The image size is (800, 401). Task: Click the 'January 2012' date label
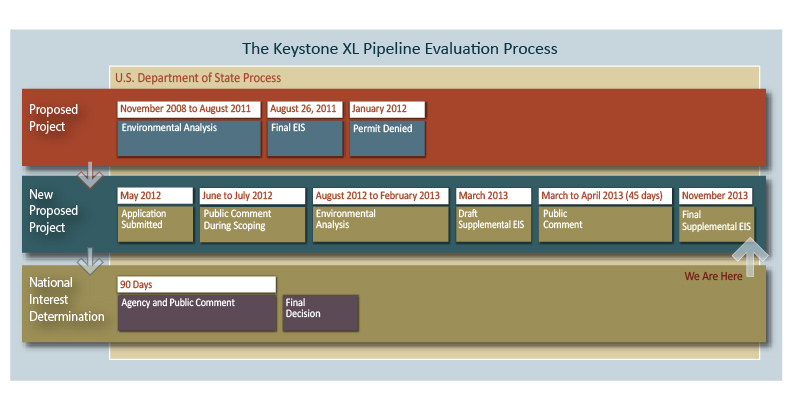click(x=387, y=109)
